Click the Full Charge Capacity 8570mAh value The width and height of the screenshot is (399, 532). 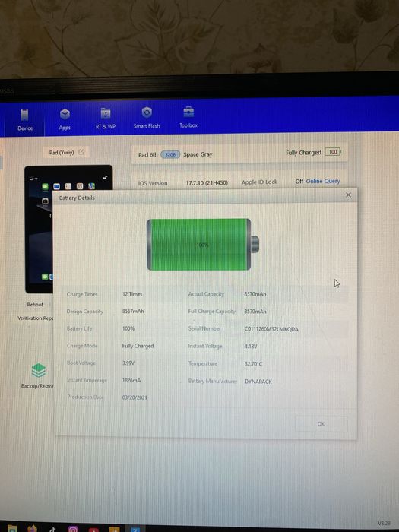[255, 311]
